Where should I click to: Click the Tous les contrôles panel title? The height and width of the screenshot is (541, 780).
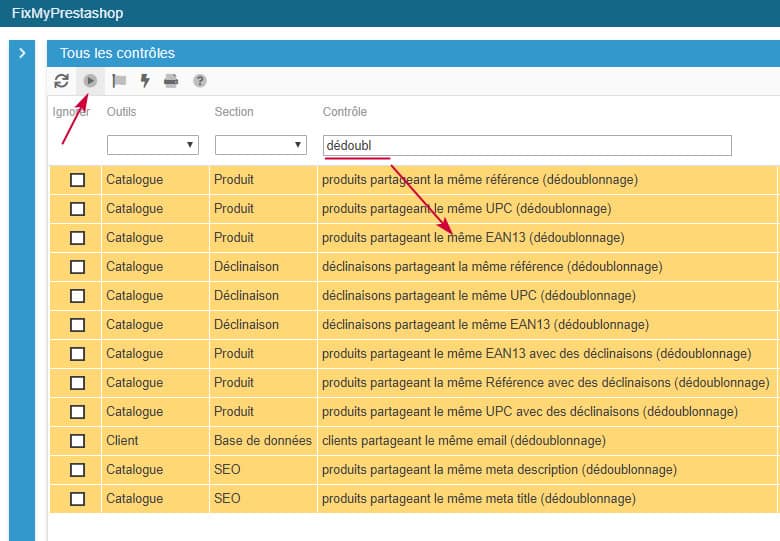point(117,53)
